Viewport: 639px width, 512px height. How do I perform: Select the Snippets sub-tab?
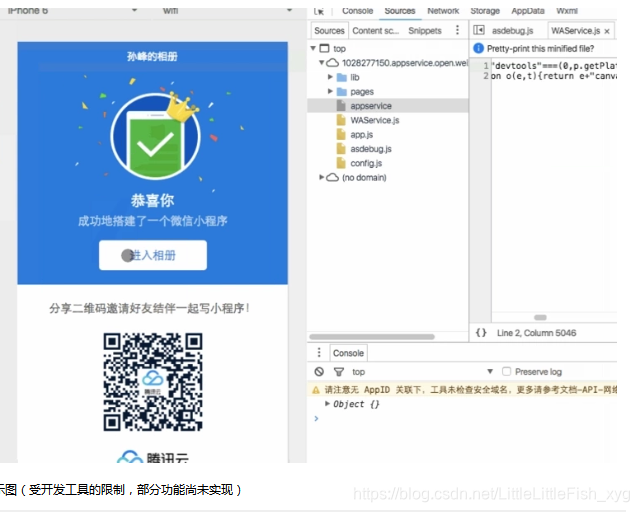[425, 31]
